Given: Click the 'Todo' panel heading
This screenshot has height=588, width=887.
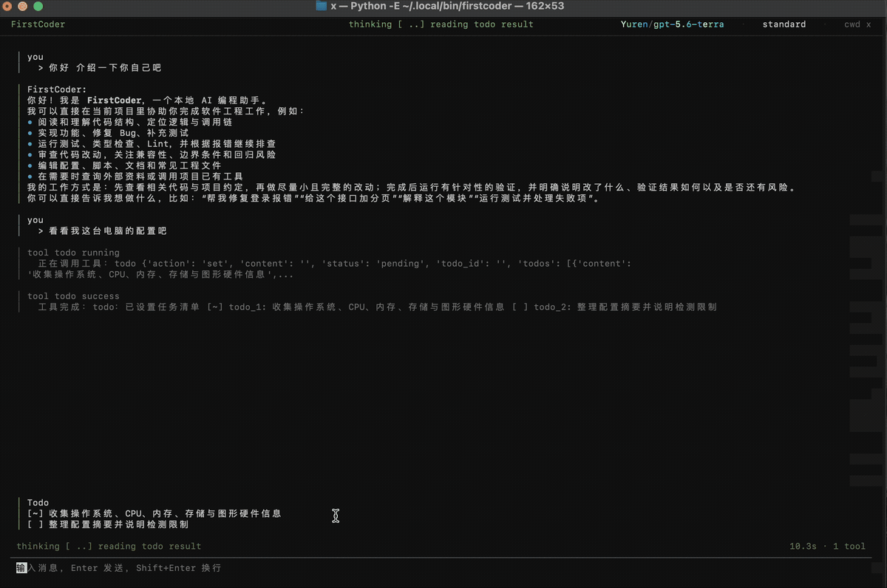Looking at the screenshot, I should pyautogui.click(x=38, y=503).
